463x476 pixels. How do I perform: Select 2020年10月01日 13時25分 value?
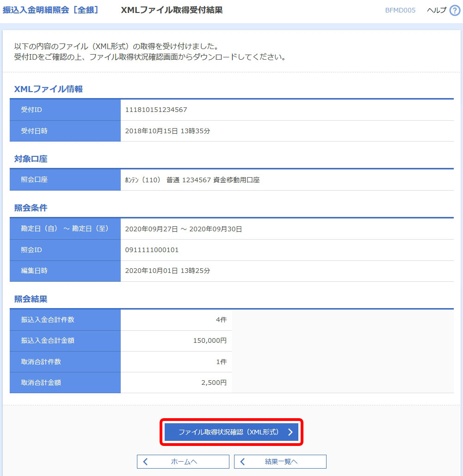167,271
